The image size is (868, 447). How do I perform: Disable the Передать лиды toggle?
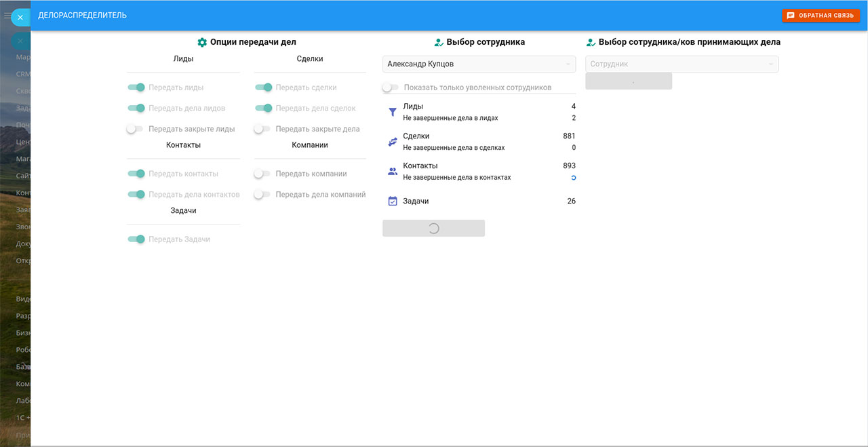pos(136,88)
